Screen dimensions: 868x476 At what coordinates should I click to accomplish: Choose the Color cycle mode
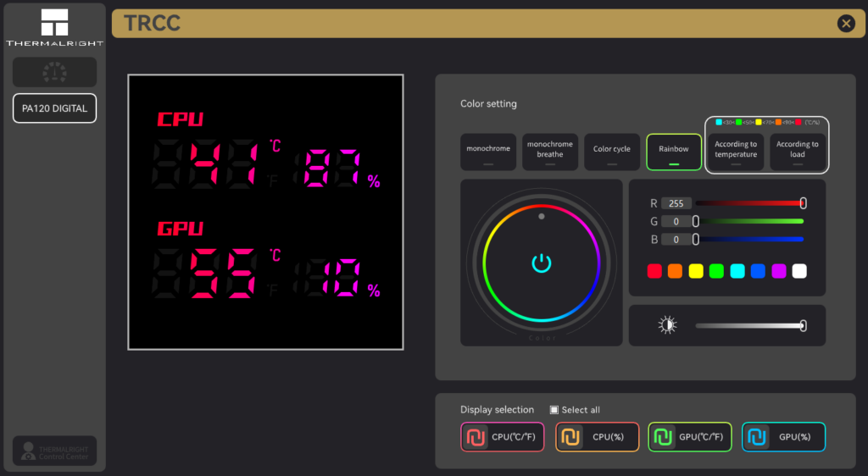point(612,152)
